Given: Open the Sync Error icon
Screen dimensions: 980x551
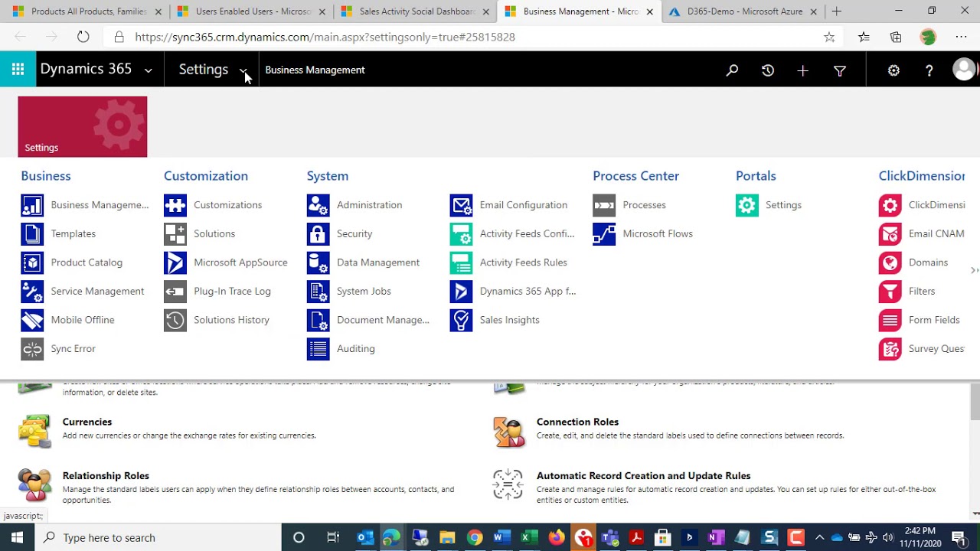Looking at the screenshot, I should point(32,348).
